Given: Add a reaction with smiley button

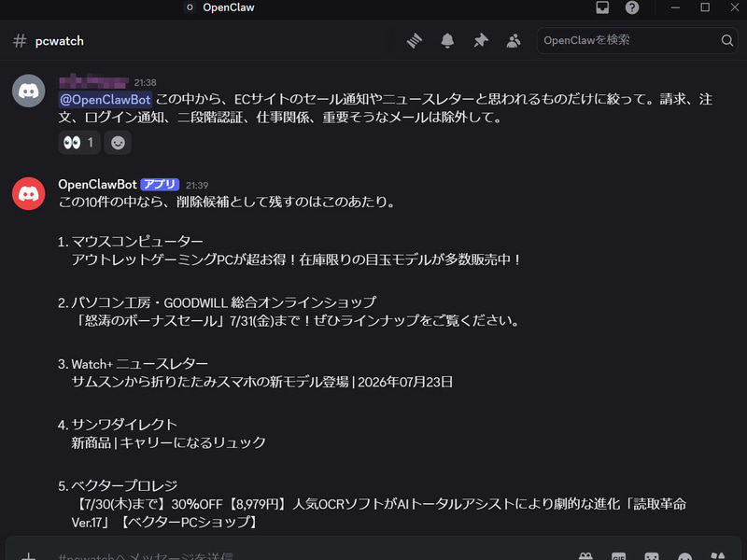Looking at the screenshot, I should (118, 143).
